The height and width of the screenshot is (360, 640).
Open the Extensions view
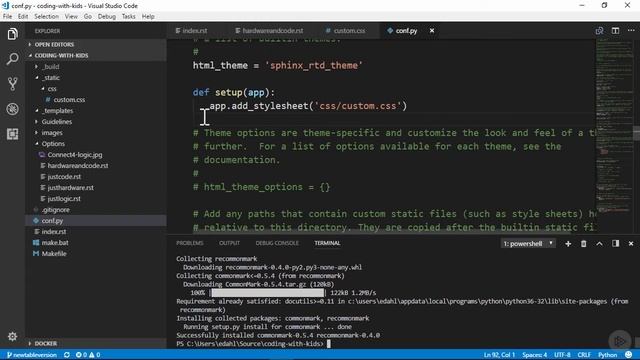[x=12, y=134]
